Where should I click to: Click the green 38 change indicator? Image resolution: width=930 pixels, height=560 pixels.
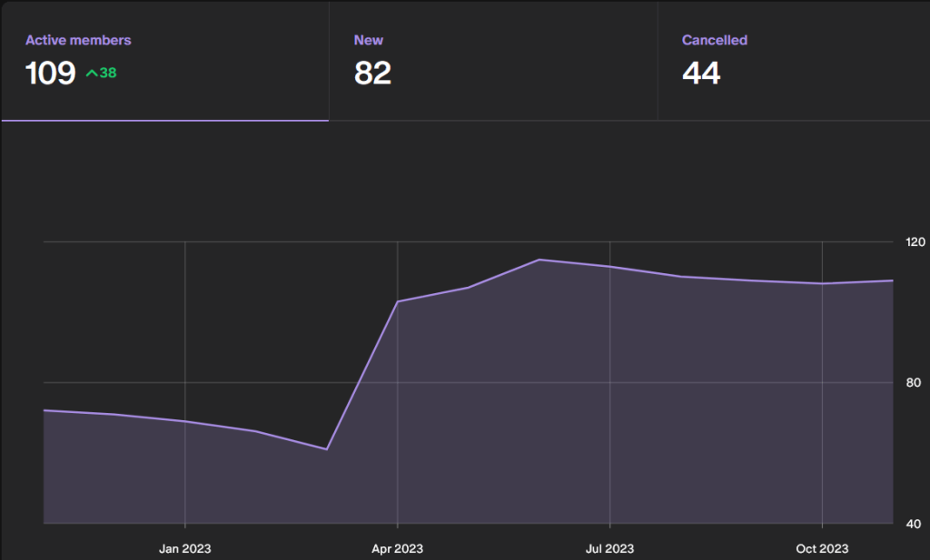[108, 74]
